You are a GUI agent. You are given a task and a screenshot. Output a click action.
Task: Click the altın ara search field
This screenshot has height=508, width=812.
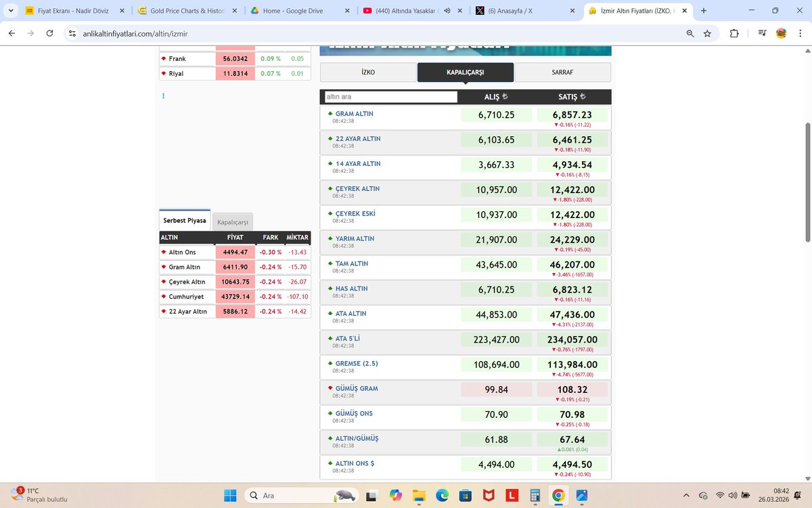coord(391,97)
